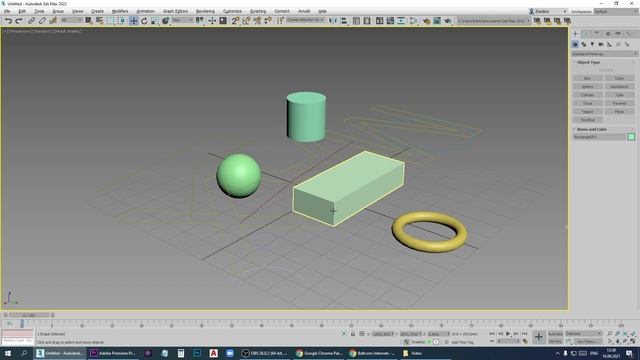Select the Lights category icon
This screenshot has width=640, height=360.
coord(592,44)
